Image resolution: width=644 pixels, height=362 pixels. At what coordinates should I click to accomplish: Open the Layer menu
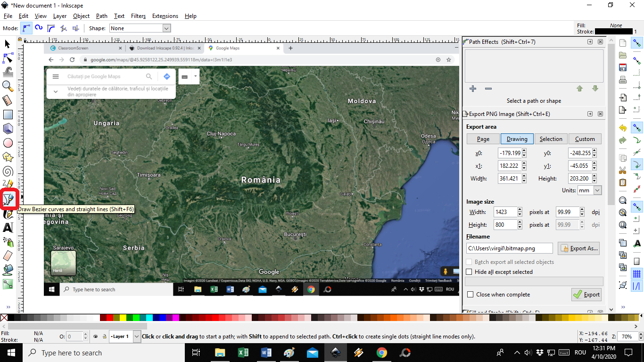click(x=60, y=16)
